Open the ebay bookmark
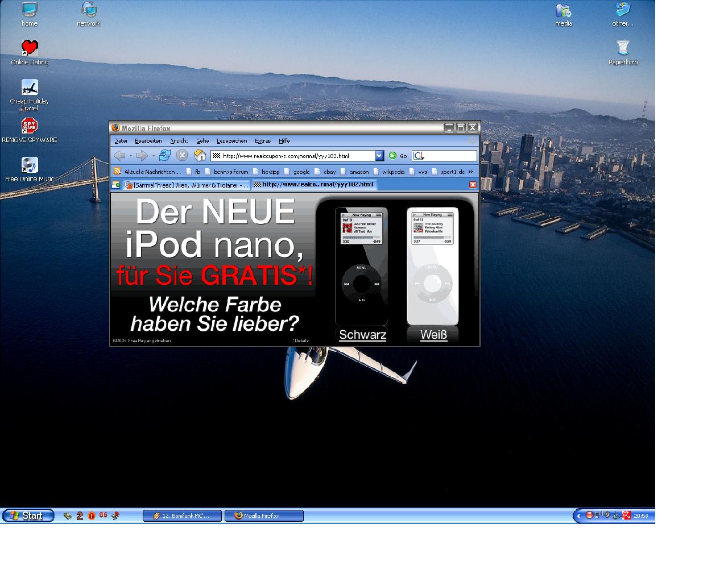 [325, 172]
